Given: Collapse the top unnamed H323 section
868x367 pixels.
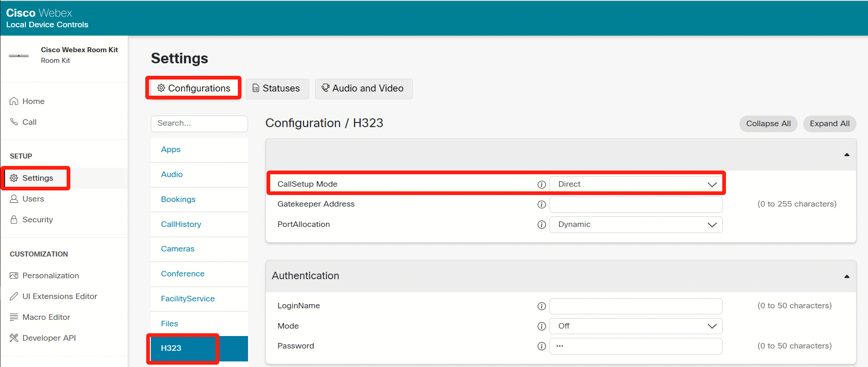Looking at the screenshot, I should point(847,155).
